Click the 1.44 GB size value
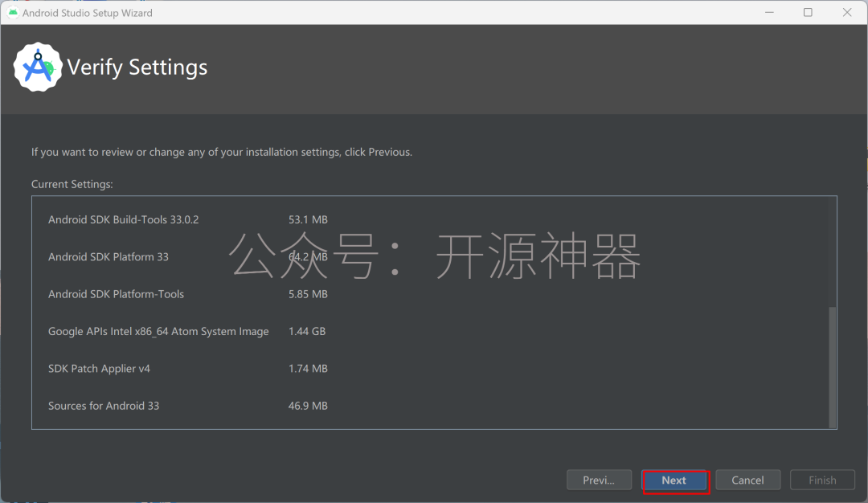 [307, 331]
